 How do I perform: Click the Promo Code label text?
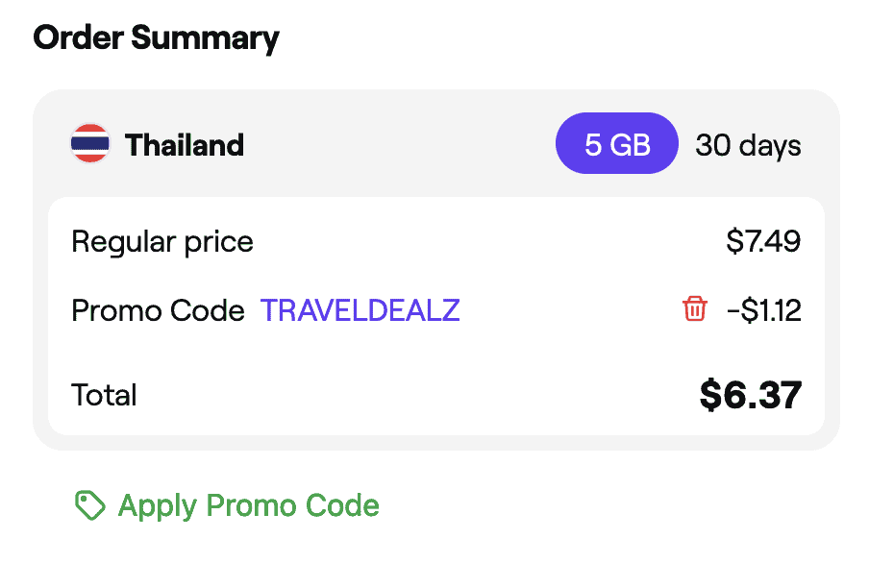158,311
